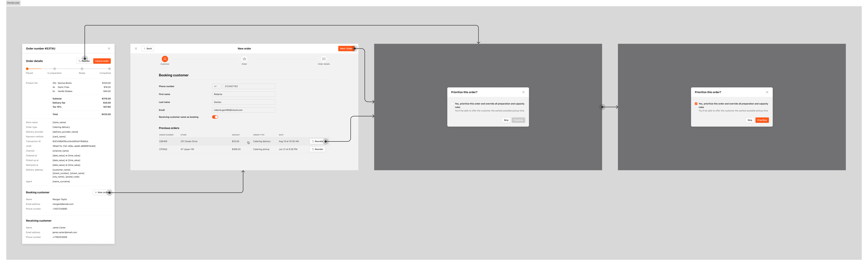The width and height of the screenshot is (868, 266).
Task: Click the DATE column header
Action: [x=281, y=135]
